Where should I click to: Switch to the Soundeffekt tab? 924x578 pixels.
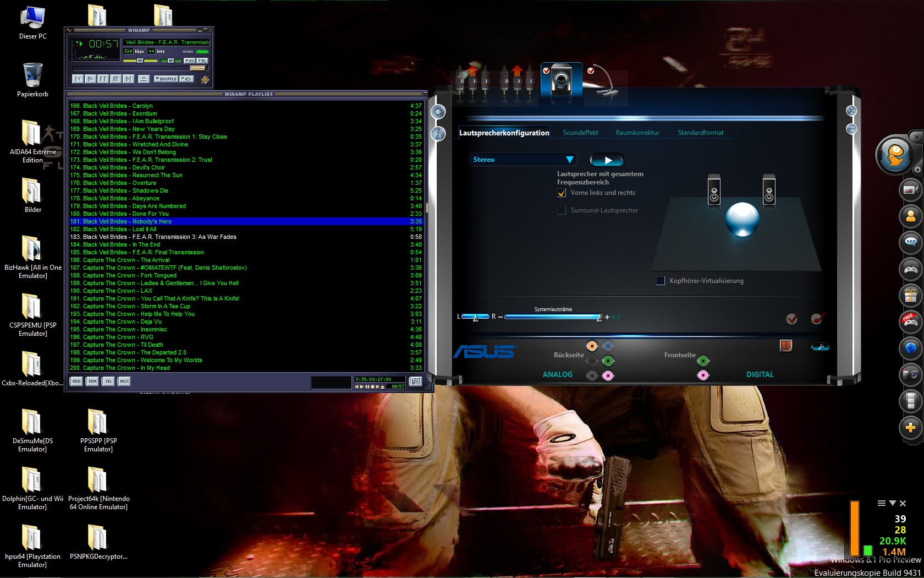pos(580,133)
